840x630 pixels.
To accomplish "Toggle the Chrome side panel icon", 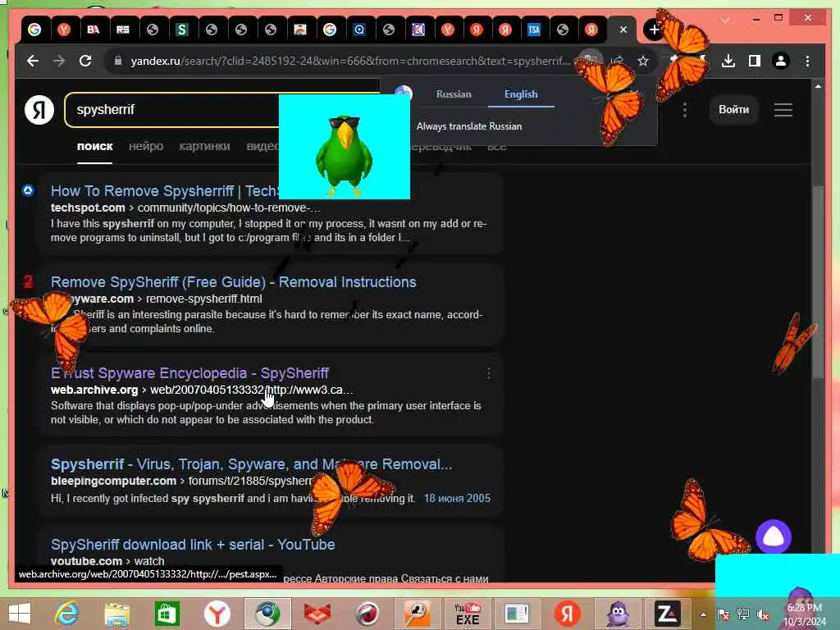I will click(755, 61).
